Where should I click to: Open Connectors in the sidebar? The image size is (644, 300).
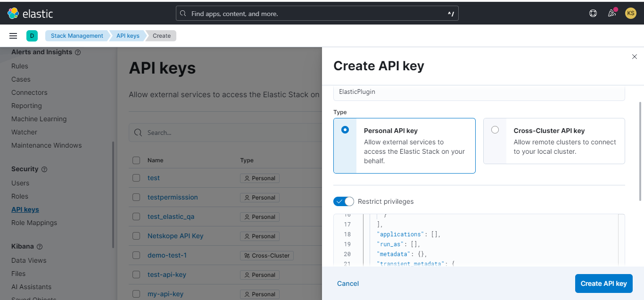pyautogui.click(x=29, y=92)
